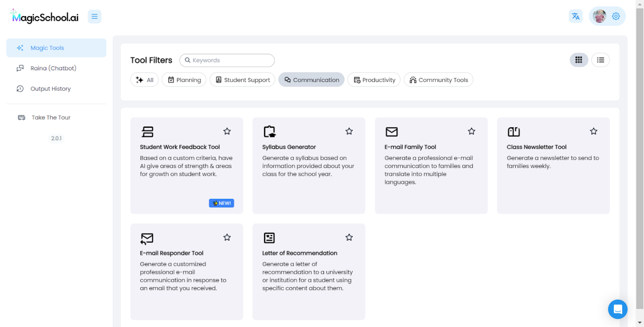Star the Syllabus Generator tool

click(x=349, y=131)
